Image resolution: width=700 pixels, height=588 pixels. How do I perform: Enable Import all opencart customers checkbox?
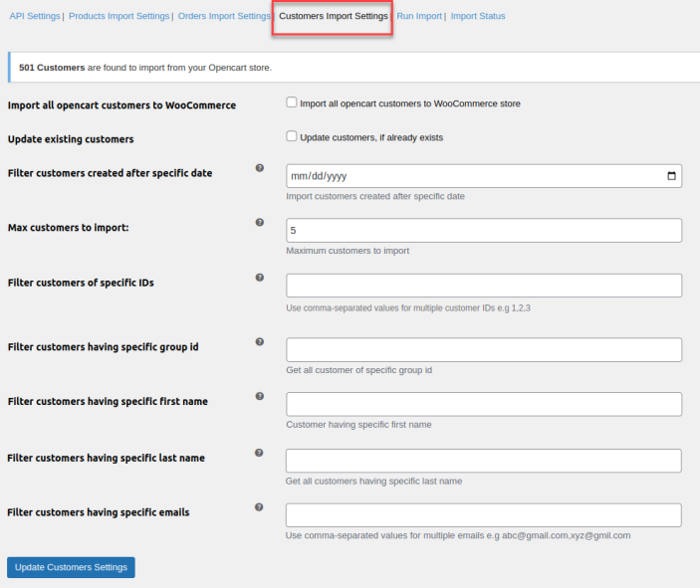coord(292,102)
